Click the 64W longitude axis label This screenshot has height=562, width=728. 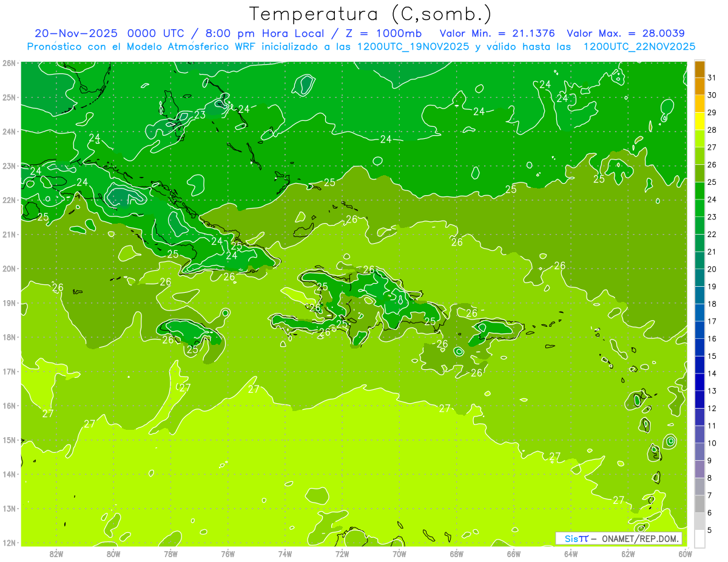[571, 554]
